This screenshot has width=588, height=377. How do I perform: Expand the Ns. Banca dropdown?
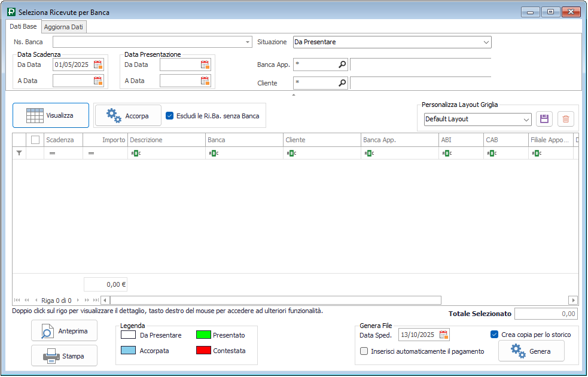point(248,42)
